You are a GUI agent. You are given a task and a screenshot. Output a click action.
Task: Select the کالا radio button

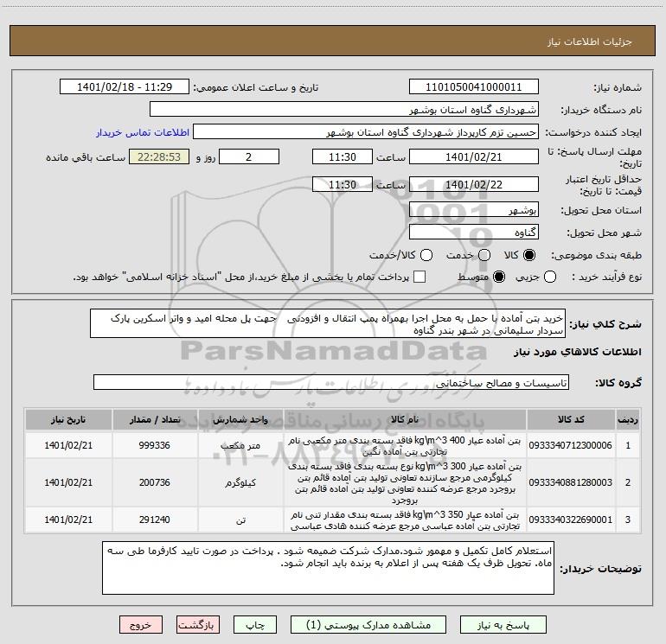(x=529, y=255)
